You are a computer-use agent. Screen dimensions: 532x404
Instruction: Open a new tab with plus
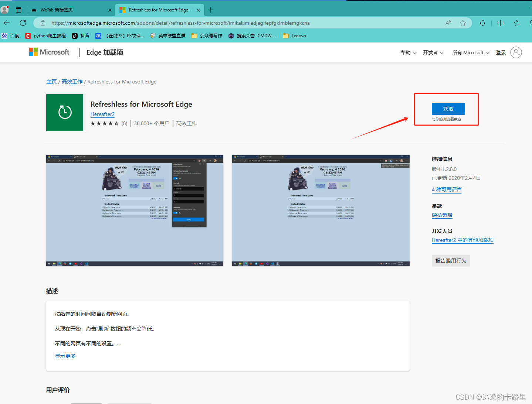coord(210,10)
